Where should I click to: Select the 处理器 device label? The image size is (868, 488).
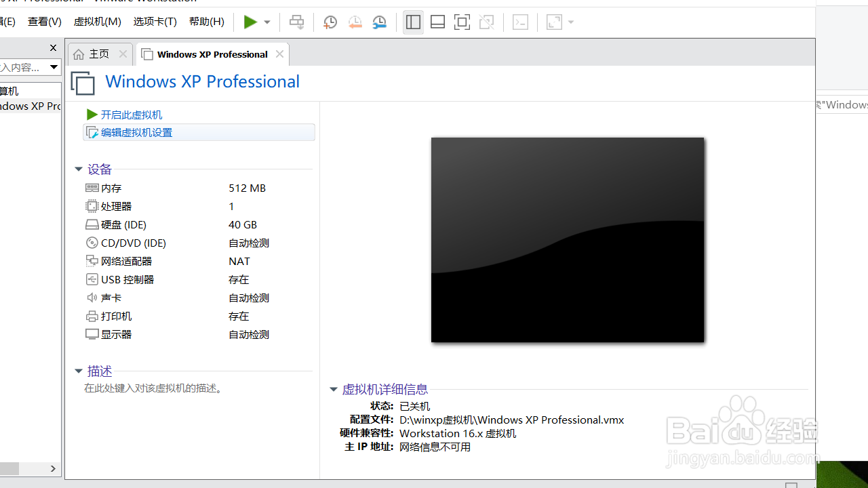tap(117, 207)
